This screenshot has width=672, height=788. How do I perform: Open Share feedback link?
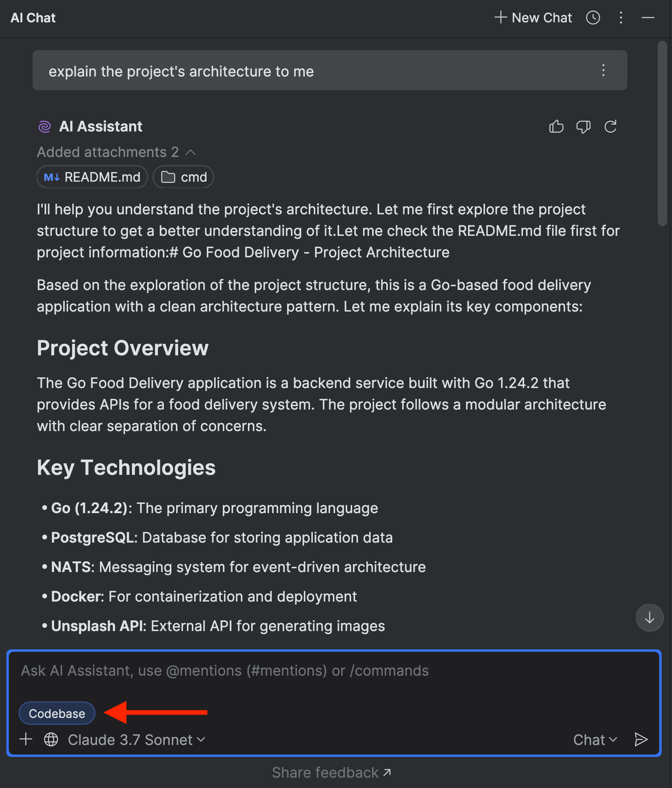click(x=331, y=772)
